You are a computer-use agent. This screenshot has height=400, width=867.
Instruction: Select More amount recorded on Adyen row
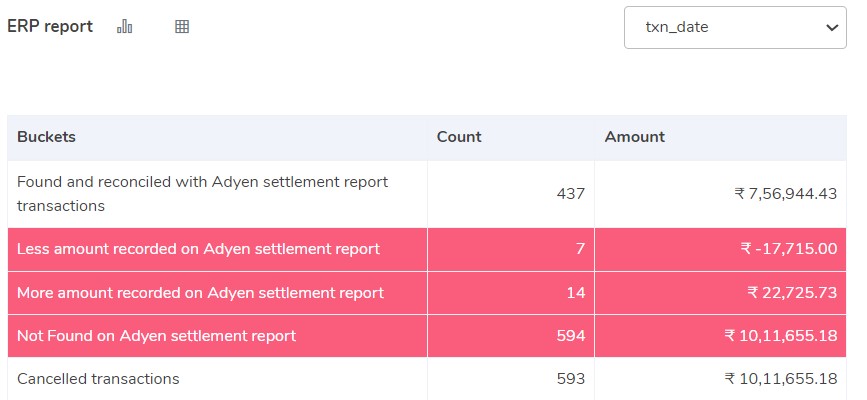pyautogui.click(x=200, y=293)
